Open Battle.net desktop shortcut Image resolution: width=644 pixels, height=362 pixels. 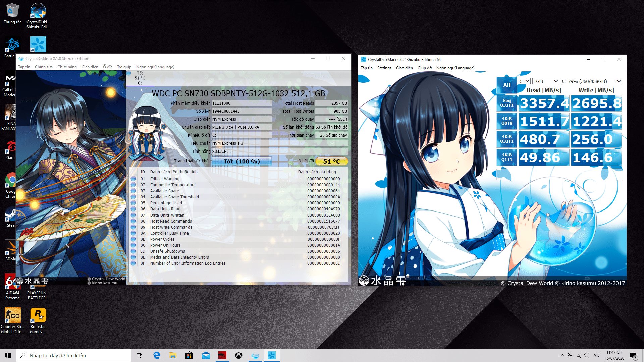pos(10,47)
